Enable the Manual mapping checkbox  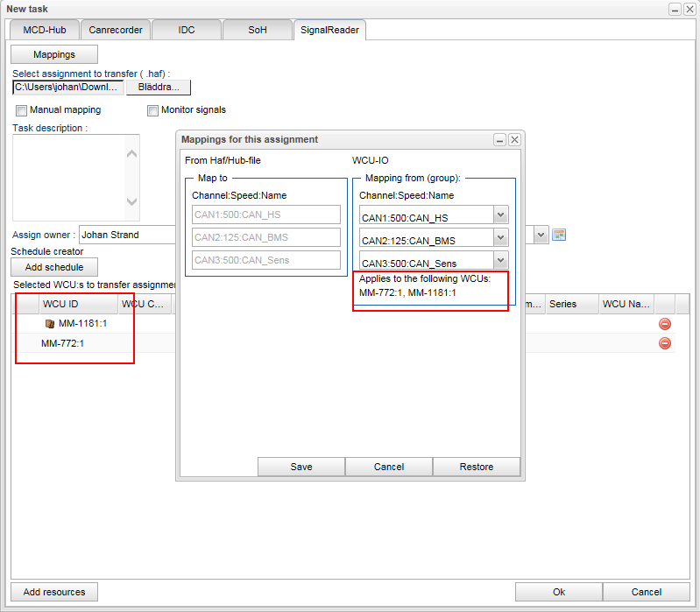[x=22, y=110]
